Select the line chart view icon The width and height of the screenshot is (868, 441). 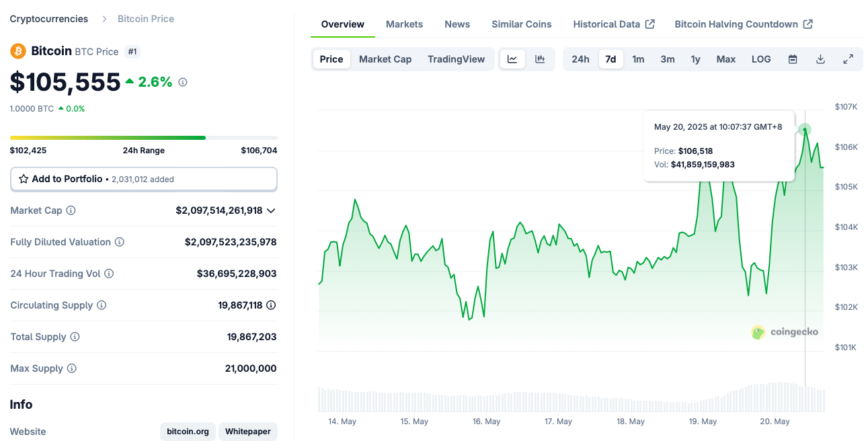click(512, 59)
